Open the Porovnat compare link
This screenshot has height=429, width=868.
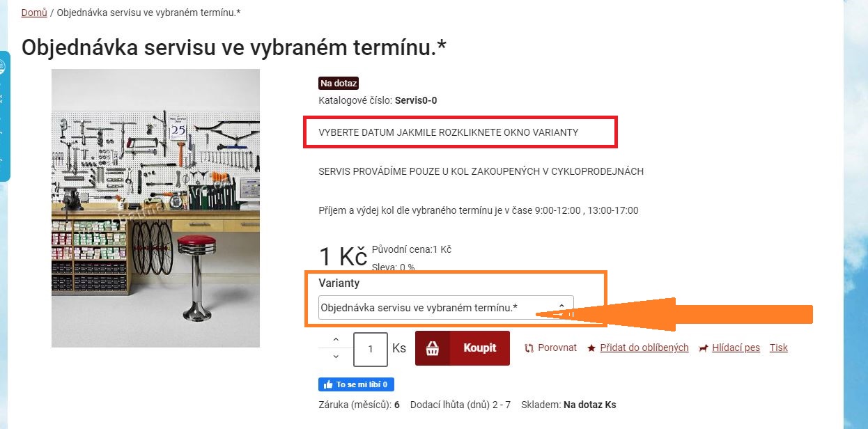click(557, 348)
